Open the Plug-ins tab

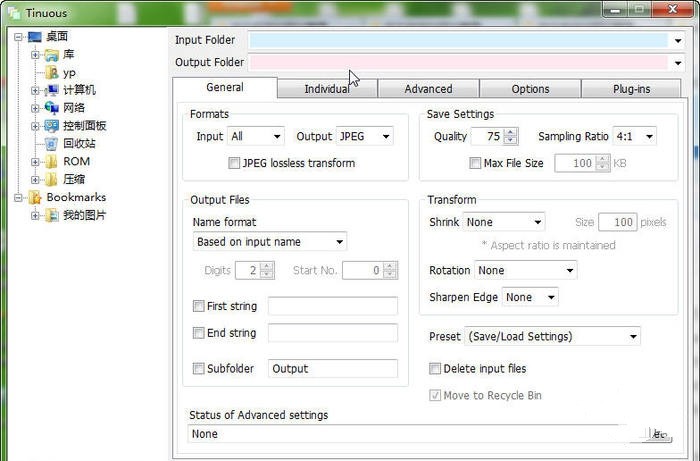tap(631, 89)
